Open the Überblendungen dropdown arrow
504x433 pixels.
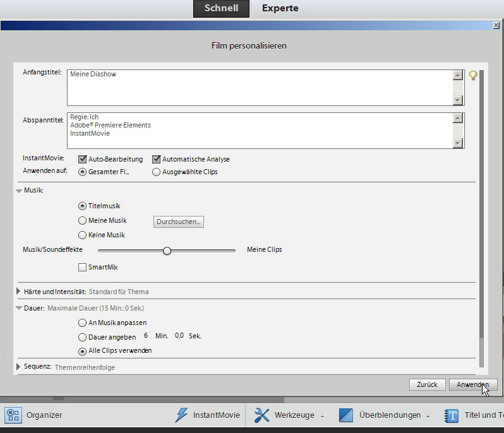[428, 417]
